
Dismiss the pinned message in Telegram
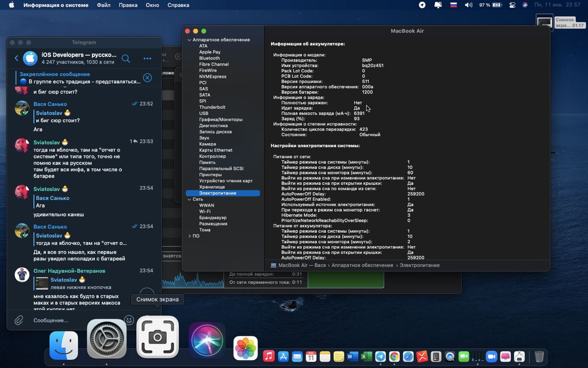click(x=147, y=78)
